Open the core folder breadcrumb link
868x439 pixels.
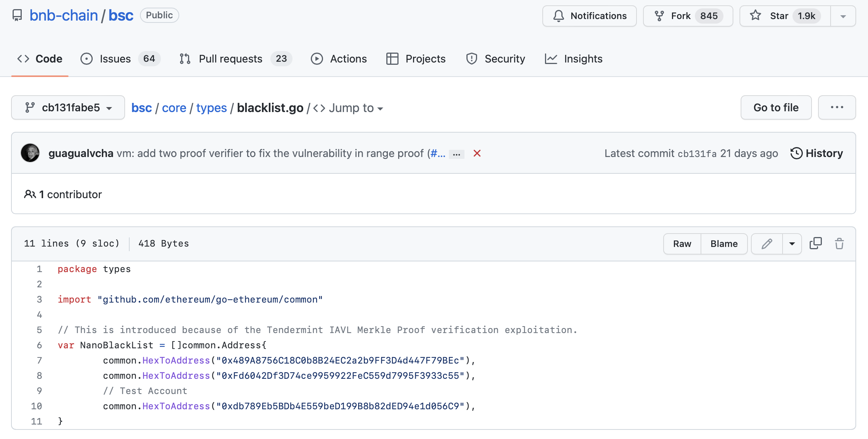(x=174, y=108)
